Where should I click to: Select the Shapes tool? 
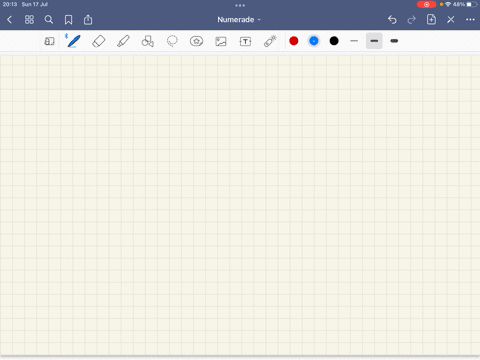click(148, 41)
